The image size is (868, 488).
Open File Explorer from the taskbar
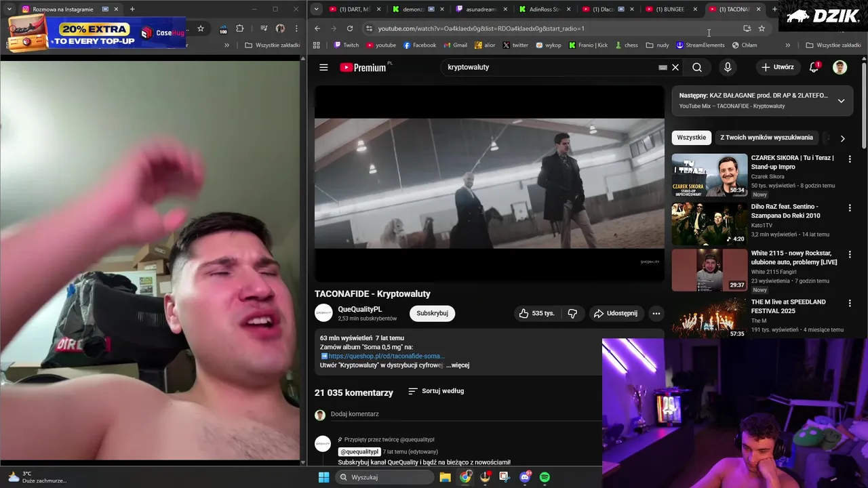[x=445, y=477]
